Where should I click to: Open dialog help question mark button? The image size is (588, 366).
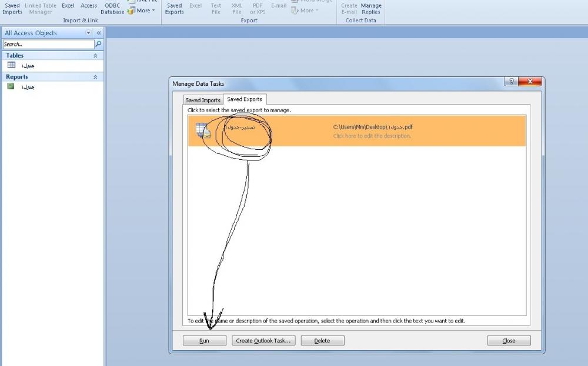[x=511, y=81]
